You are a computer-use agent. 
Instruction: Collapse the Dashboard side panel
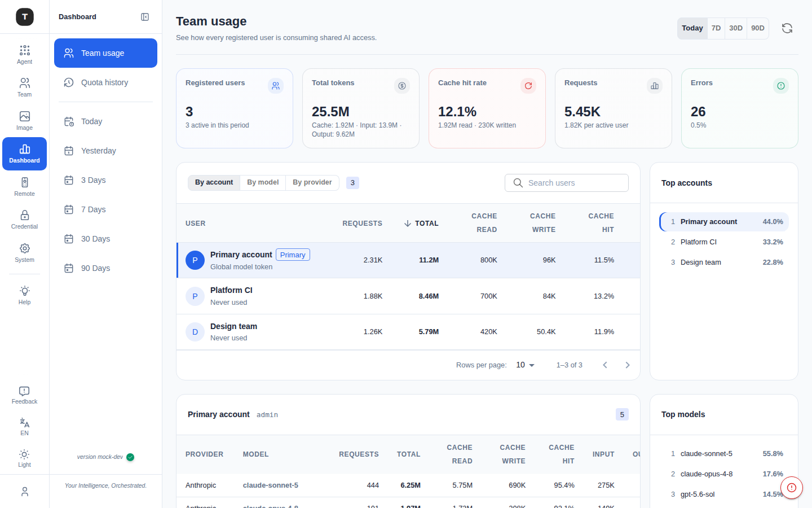pos(145,17)
